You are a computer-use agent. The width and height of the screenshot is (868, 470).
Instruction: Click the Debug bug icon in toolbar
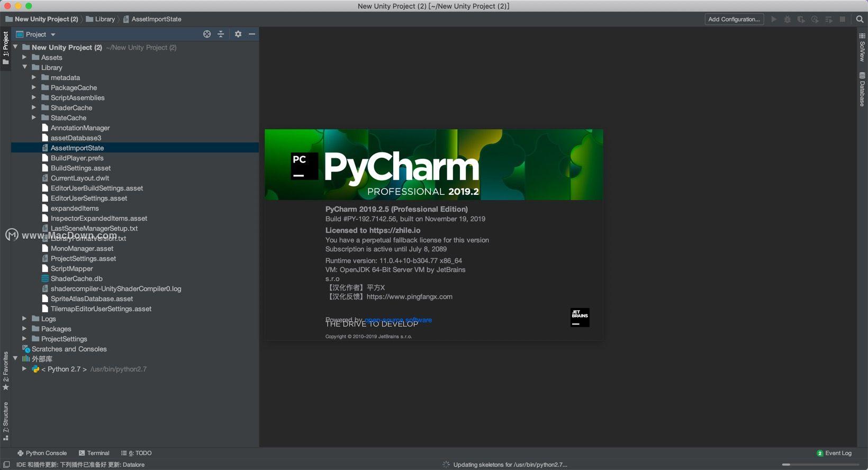tap(788, 19)
